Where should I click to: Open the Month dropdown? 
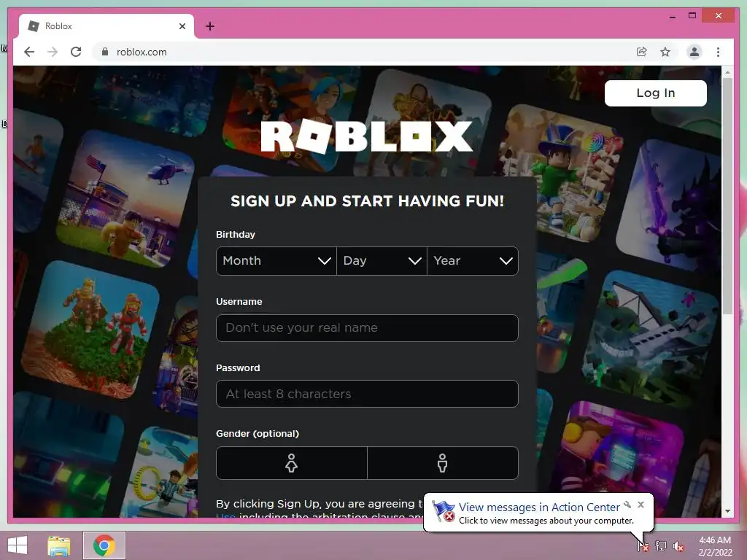point(276,261)
